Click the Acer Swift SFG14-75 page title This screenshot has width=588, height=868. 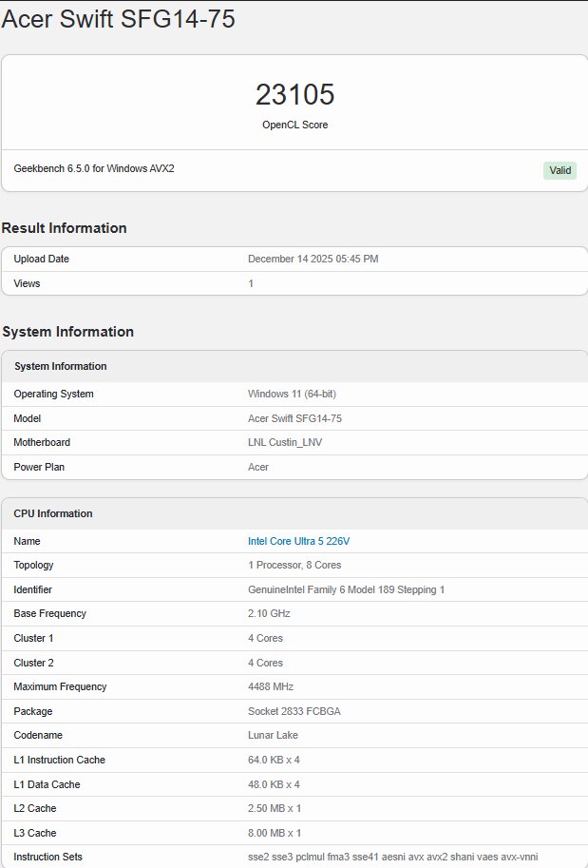(119, 19)
